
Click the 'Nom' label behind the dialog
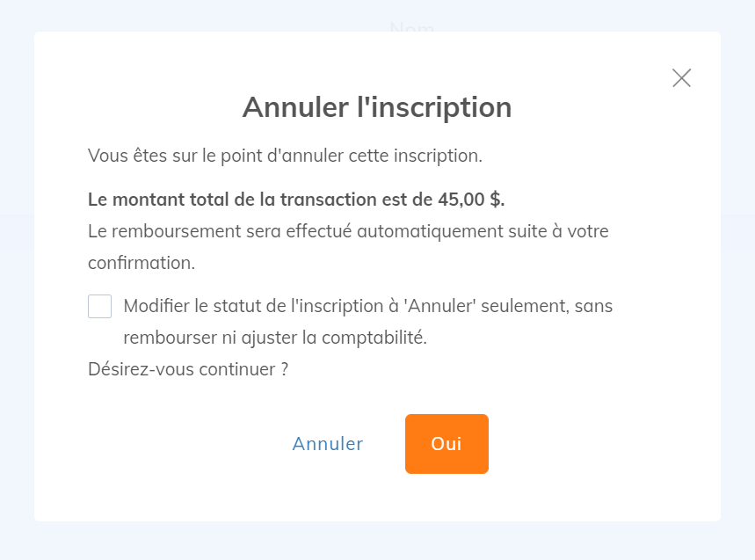[x=410, y=29]
